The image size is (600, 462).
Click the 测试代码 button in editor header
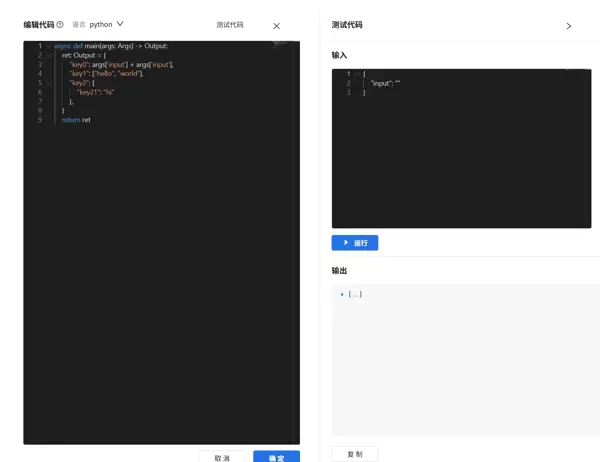[x=229, y=25]
